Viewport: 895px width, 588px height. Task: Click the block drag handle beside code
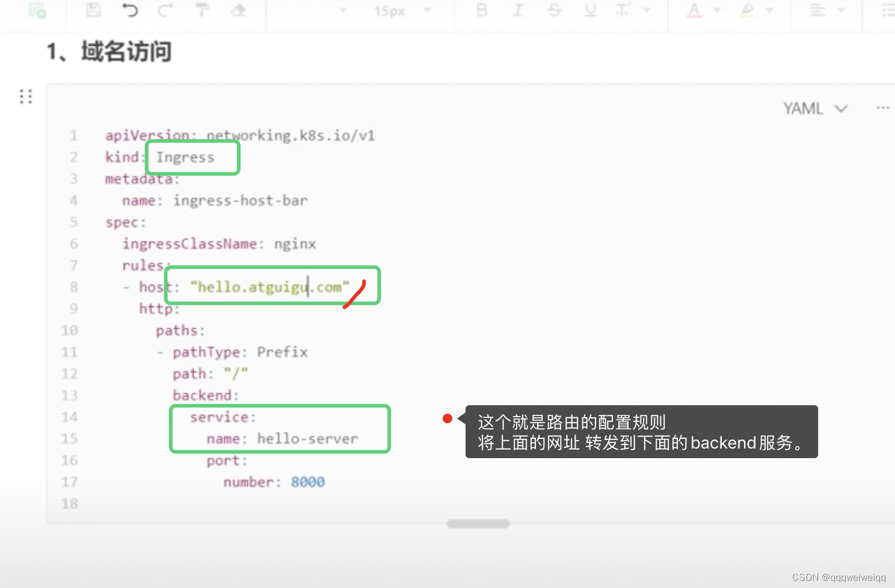click(26, 96)
